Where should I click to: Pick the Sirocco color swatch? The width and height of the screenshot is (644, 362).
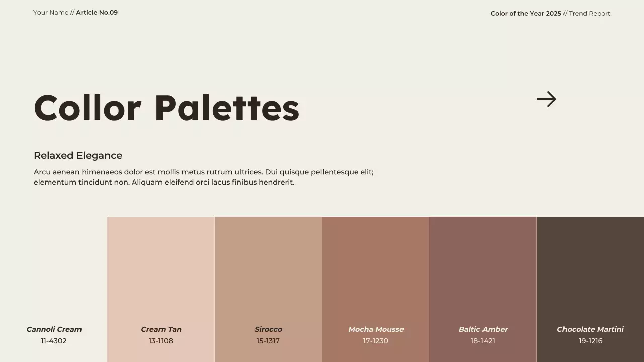(x=268, y=266)
